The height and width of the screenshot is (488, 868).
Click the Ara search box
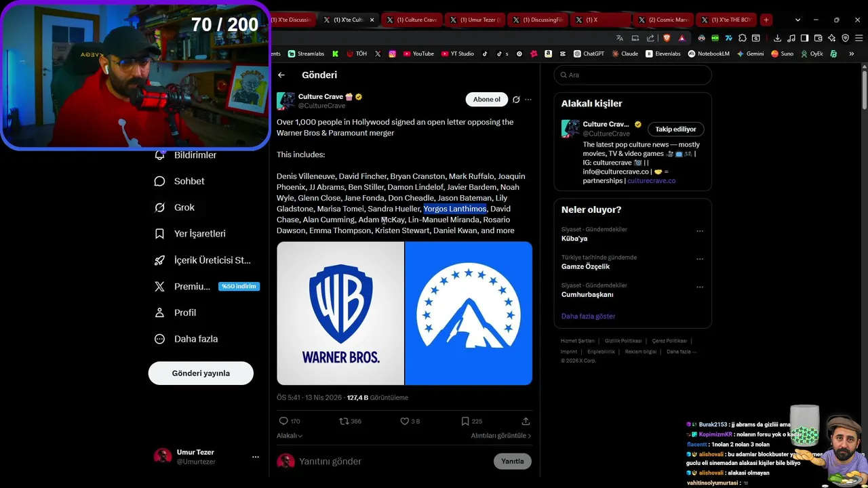click(x=633, y=75)
